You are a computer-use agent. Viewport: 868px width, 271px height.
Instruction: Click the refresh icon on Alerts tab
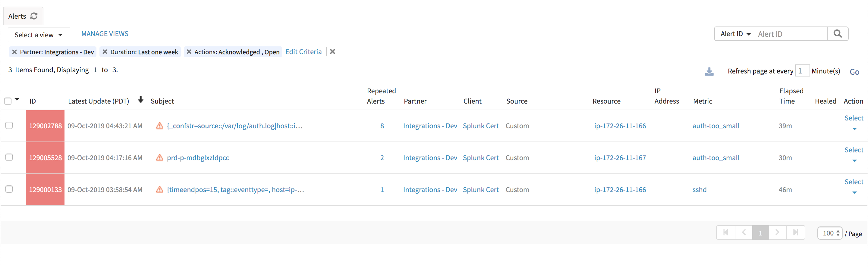tap(34, 16)
